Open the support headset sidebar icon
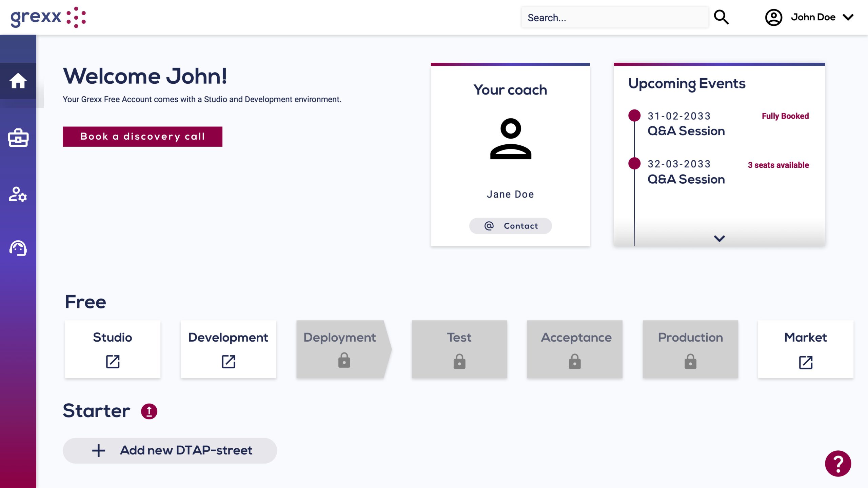The image size is (868, 488). [x=18, y=248]
